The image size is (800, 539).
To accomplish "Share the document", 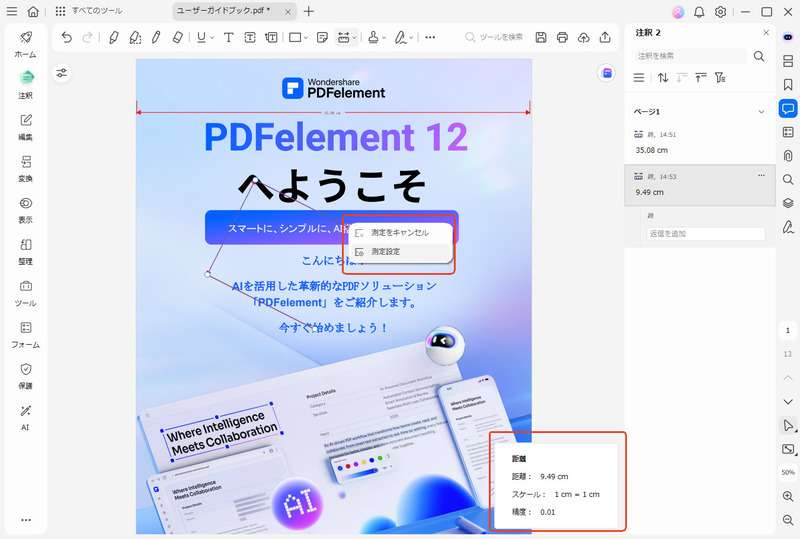I will click(x=605, y=37).
